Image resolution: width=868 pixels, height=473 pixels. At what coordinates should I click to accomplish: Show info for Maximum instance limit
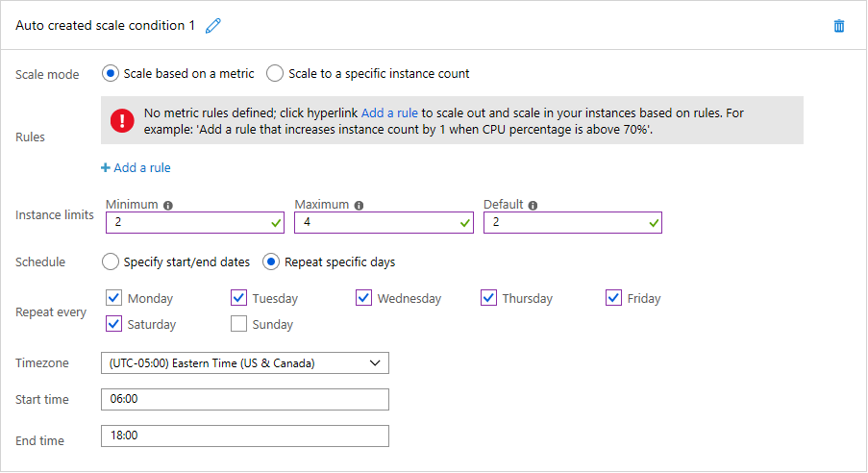(x=359, y=206)
